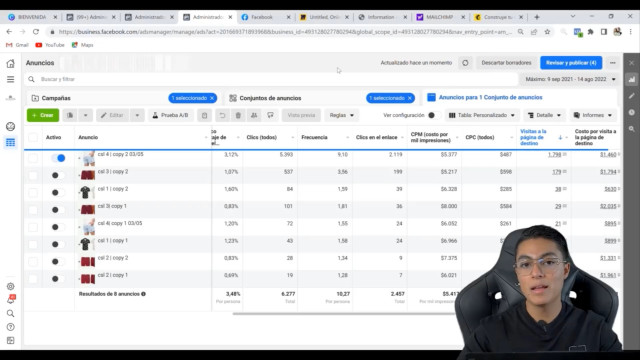Switch the Ver configuración toggle
Viewport: 640px width, 360px height.
point(433,115)
